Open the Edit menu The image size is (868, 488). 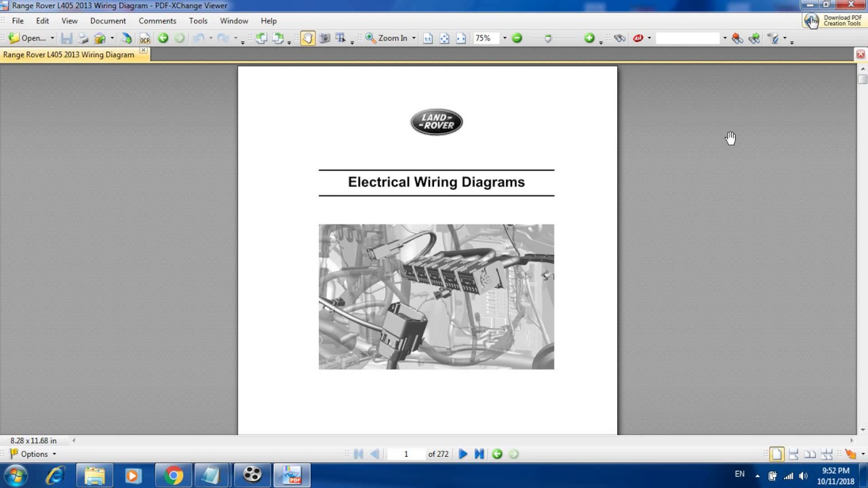(43, 20)
